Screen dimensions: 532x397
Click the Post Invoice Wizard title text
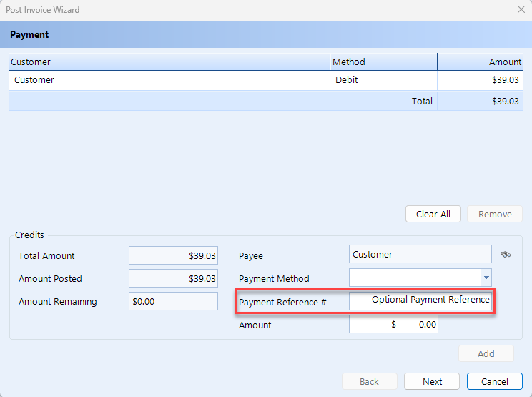tap(42, 10)
